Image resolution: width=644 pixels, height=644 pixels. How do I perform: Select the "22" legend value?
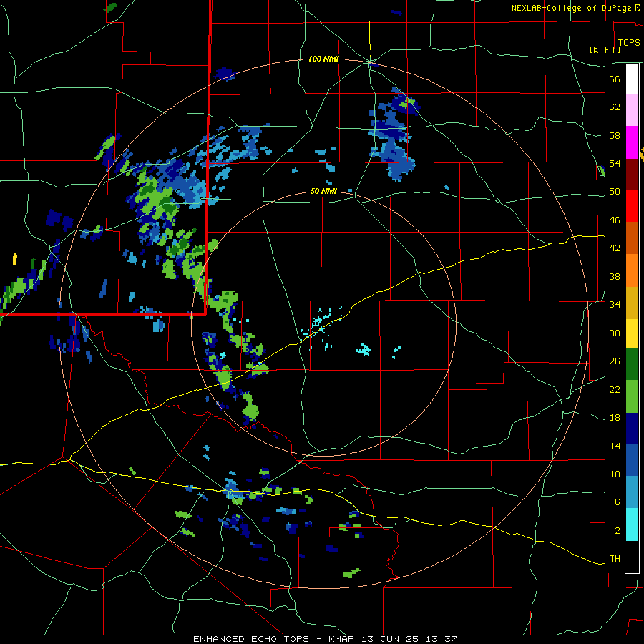pyautogui.click(x=615, y=390)
